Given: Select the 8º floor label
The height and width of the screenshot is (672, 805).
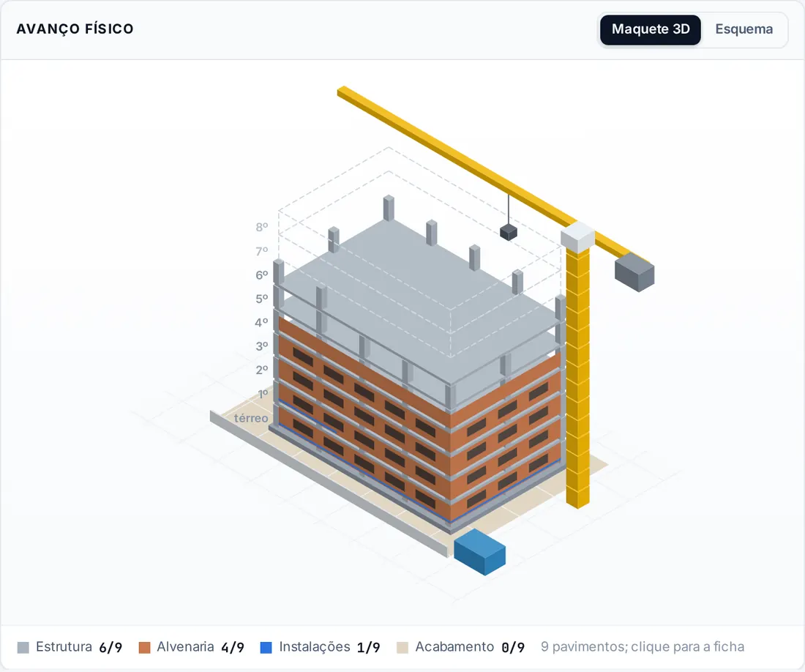Looking at the screenshot, I should coord(262,227).
